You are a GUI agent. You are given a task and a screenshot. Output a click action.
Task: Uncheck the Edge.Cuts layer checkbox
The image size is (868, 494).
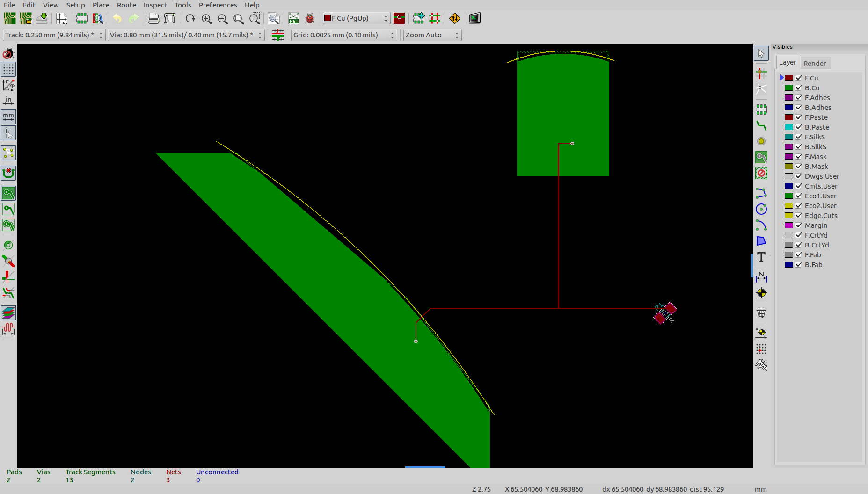(x=799, y=216)
